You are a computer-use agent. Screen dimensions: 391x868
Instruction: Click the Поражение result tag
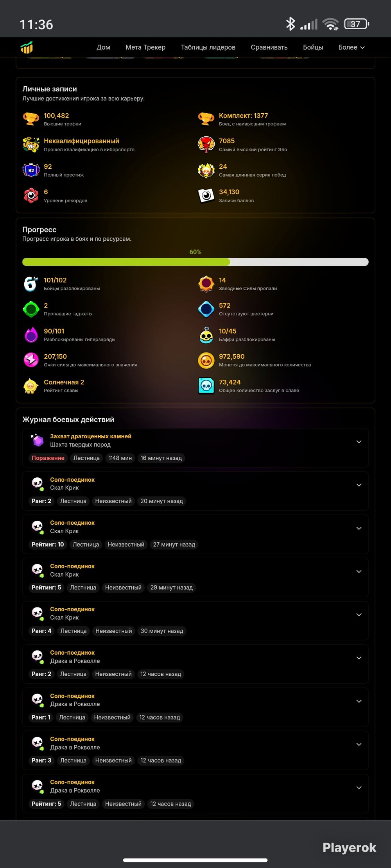click(x=48, y=458)
